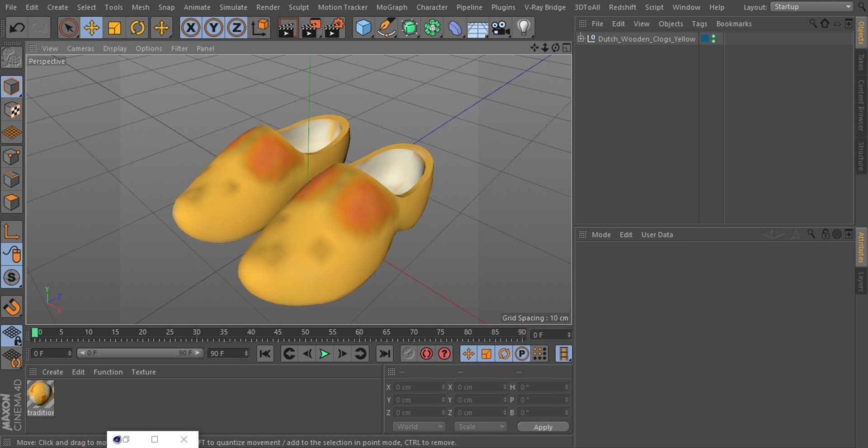Image resolution: width=868 pixels, height=448 pixels.
Task: Add a Light object bulb icon
Action: click(524, 28)
